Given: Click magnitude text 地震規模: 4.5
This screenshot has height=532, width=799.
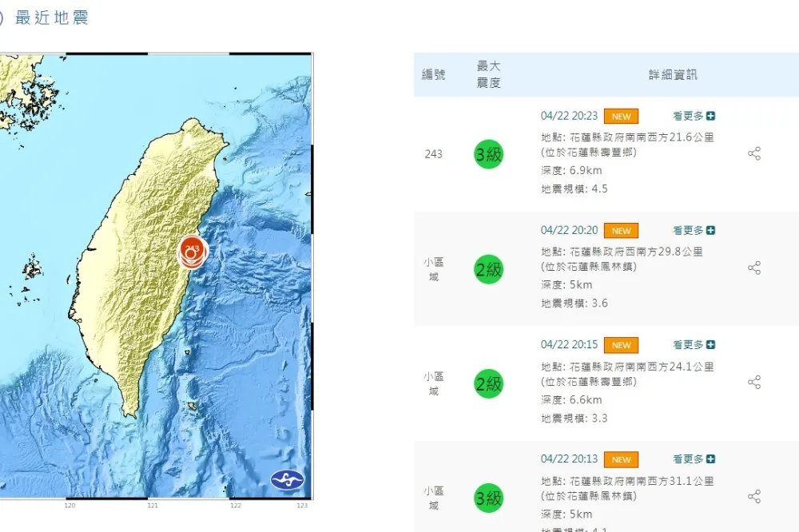Looking at the screenshot, I should click(x=574, y=189).
